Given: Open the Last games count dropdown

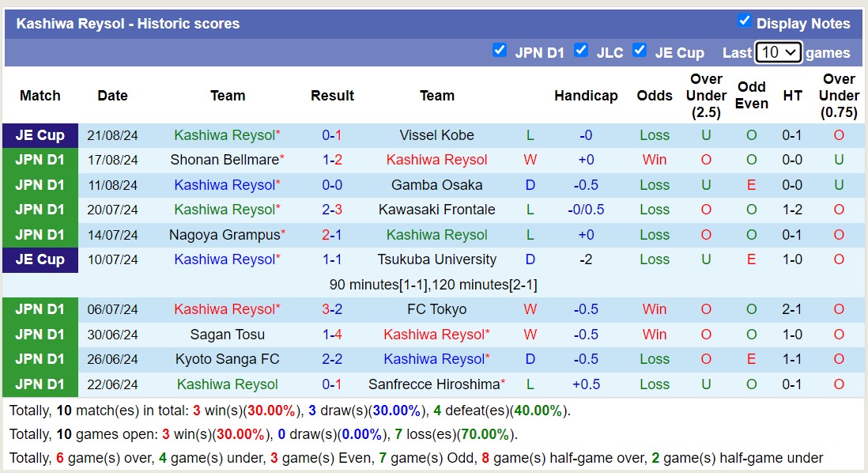Looking at the screenshot, I should coord(778,53).
